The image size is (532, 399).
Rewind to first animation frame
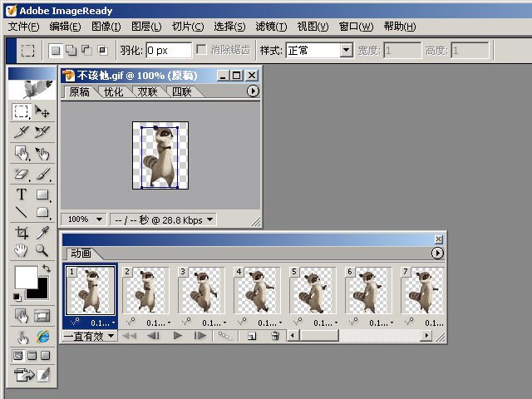130,336
